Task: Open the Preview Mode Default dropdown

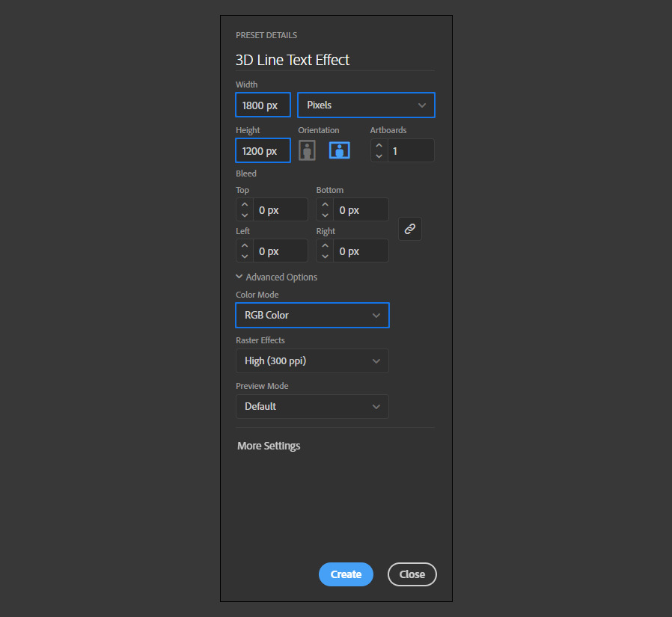Action: tap(313, 406)
